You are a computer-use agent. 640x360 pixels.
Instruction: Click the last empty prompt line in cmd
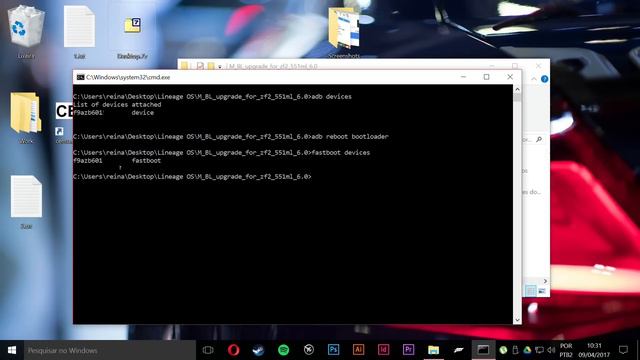tap(192, 177)
